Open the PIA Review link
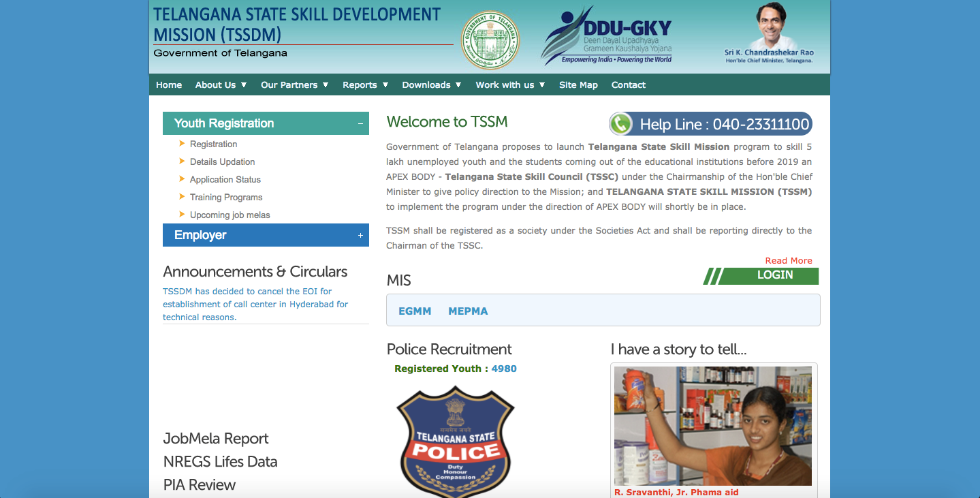The width and height of the screenshot is (980, 498). point(199,484)
